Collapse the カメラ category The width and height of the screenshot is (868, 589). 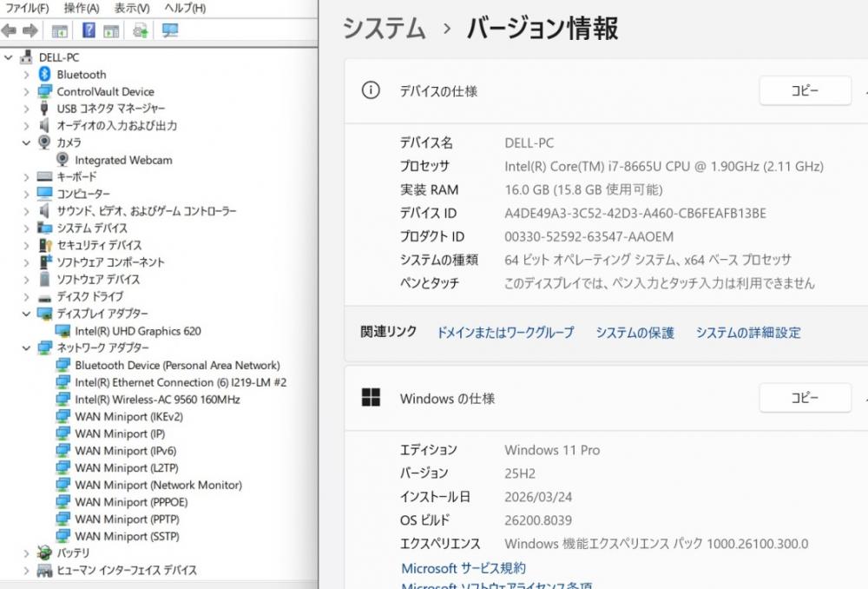26,142
